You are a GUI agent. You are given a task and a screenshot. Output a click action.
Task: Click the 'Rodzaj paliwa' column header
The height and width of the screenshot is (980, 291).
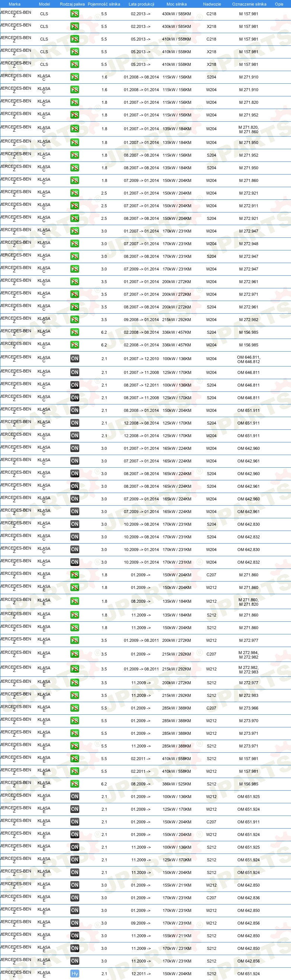click(72, 4)
